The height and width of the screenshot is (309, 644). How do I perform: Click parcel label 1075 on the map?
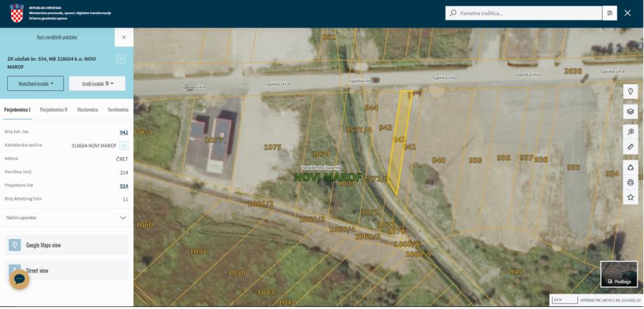[273, 147]
